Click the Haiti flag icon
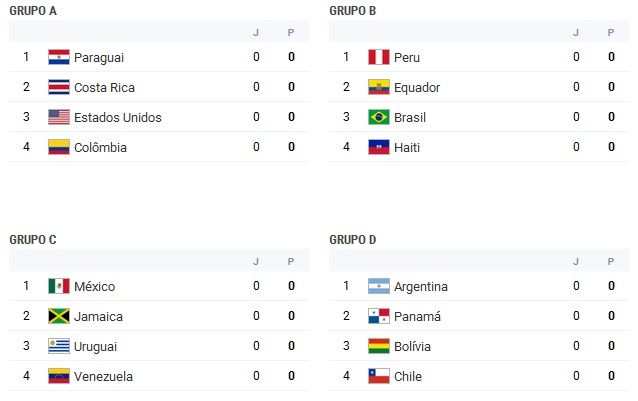Image resolution: width=638 pixels, height=401 pixels. [x=378, y=147]
